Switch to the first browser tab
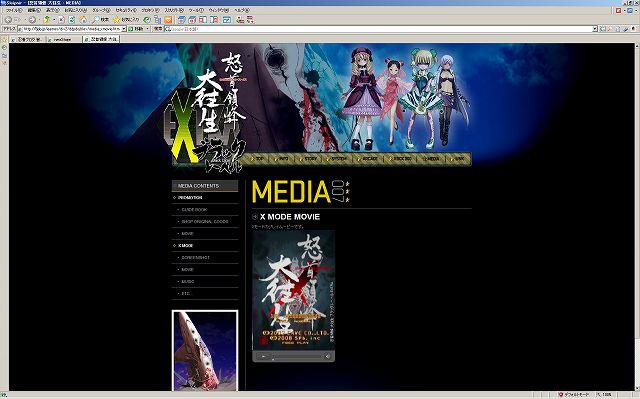 coord(27,39)
